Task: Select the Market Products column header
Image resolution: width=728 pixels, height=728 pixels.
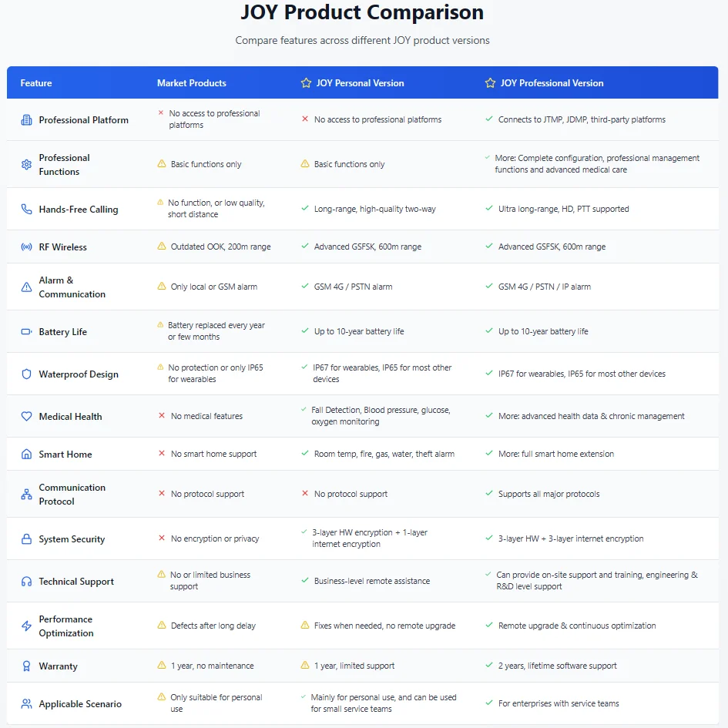Action: point(192,83)
